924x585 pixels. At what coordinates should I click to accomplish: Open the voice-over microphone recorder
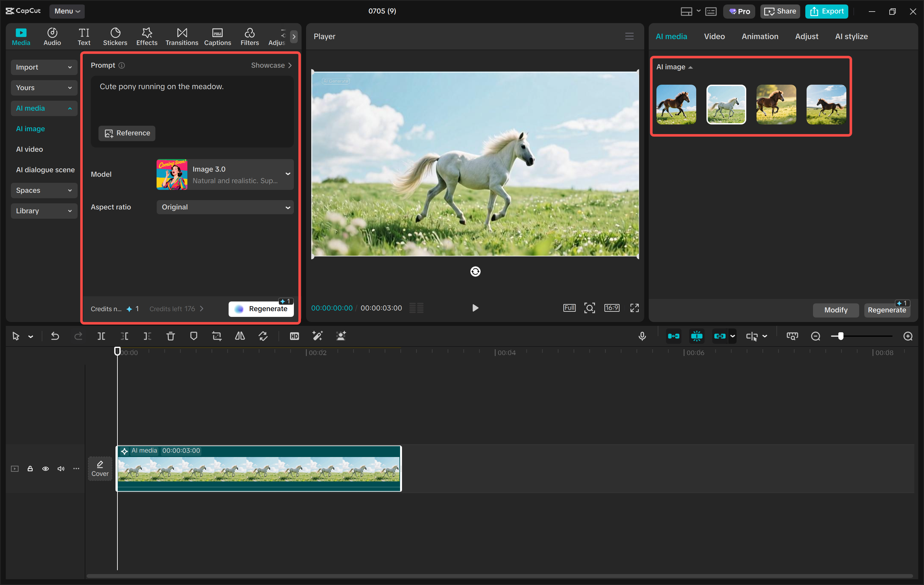tap(642, 336)
